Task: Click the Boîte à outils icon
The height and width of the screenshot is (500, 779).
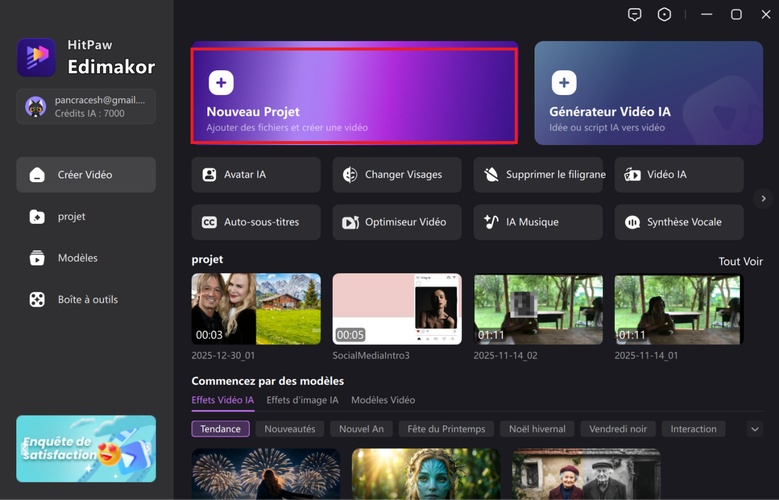Action: [37, 300]
